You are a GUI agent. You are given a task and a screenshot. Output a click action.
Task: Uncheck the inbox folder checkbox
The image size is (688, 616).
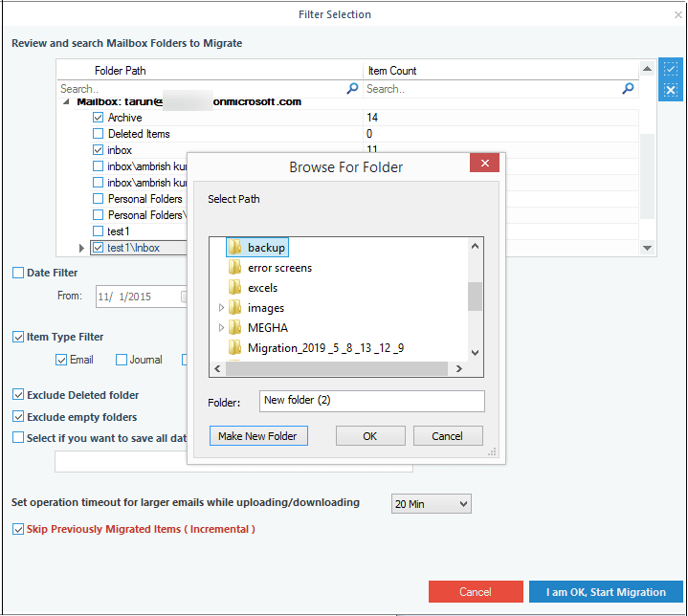click(98, 149)
